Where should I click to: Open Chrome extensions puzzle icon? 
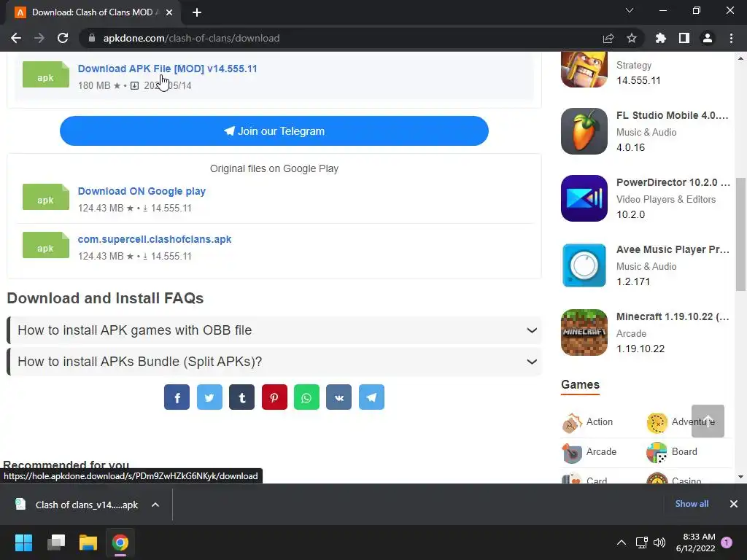click(x=660, y=38)
